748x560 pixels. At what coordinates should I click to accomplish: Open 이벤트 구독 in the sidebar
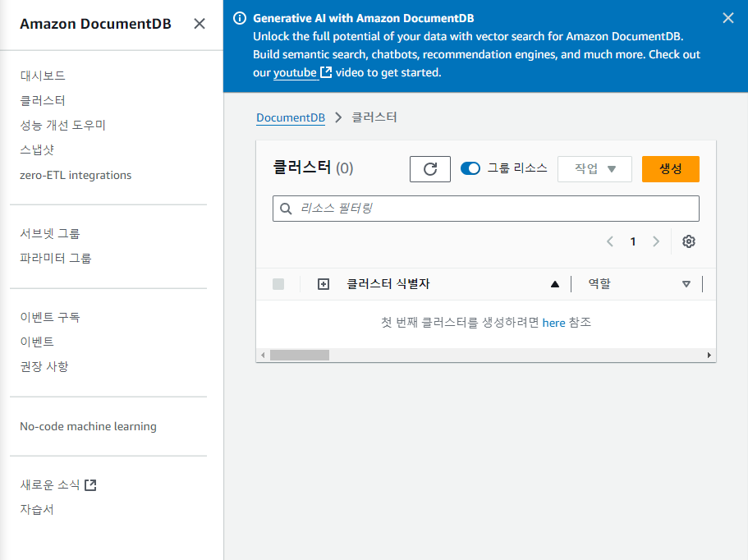49,317
